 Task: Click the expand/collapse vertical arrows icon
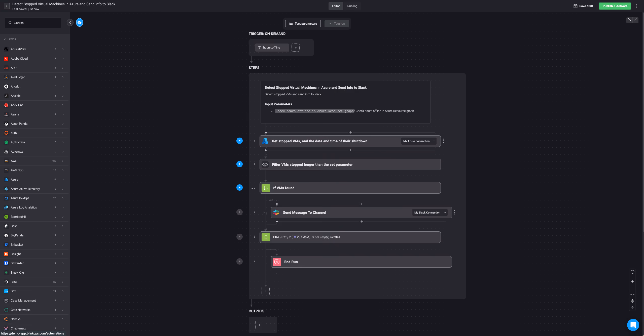(632, 308)
